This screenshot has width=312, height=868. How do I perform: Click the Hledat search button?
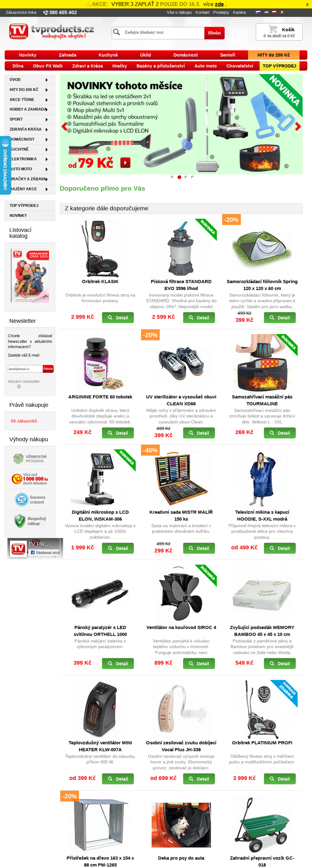(214, 33)
